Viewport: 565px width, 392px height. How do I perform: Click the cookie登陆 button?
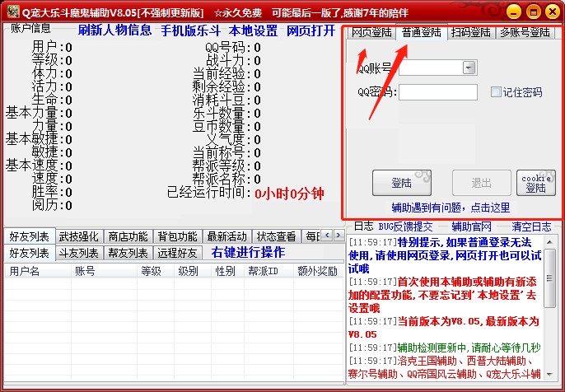coord(536,183)
